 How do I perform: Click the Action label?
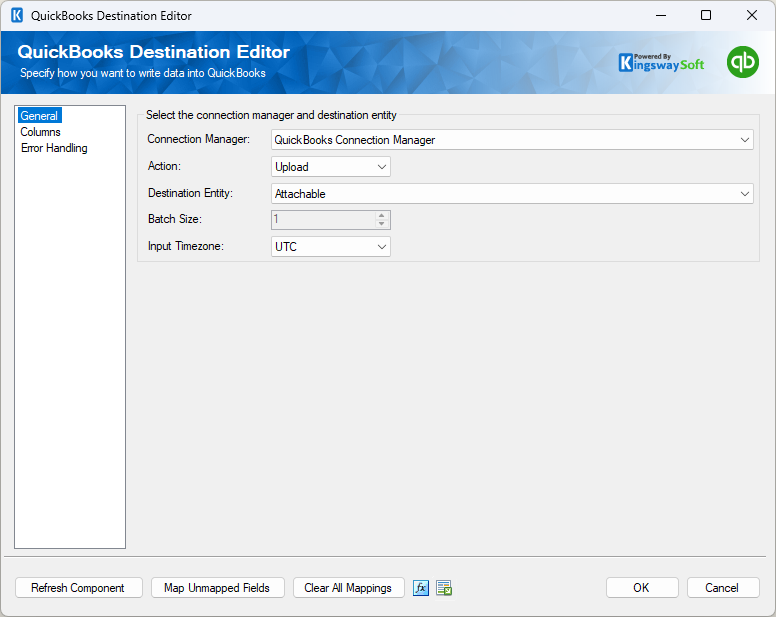click(164, 166)
